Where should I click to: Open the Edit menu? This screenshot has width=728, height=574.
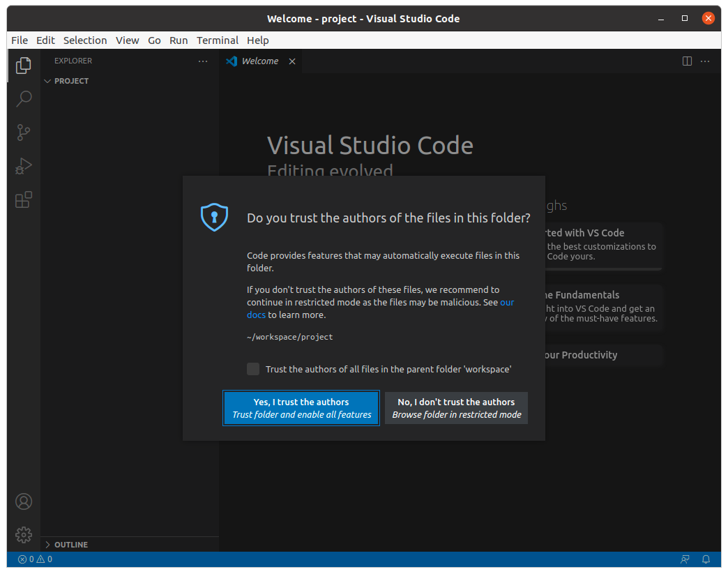click(x=45, y=40)
